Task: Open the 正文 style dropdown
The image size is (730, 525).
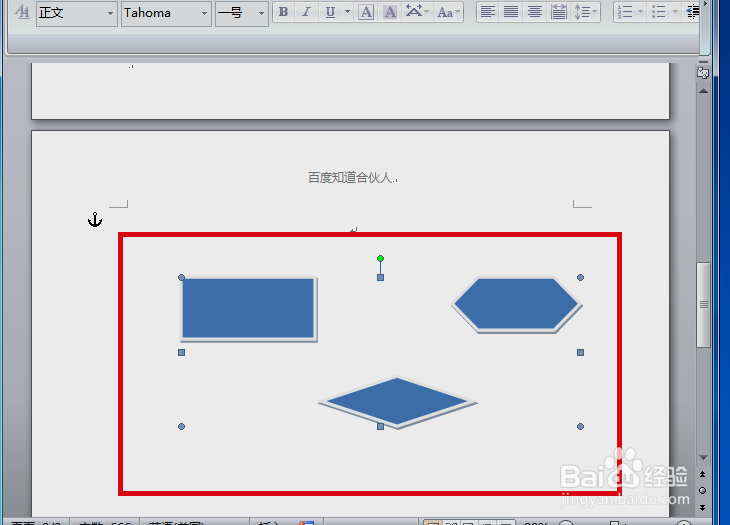Action: point(110,13)
